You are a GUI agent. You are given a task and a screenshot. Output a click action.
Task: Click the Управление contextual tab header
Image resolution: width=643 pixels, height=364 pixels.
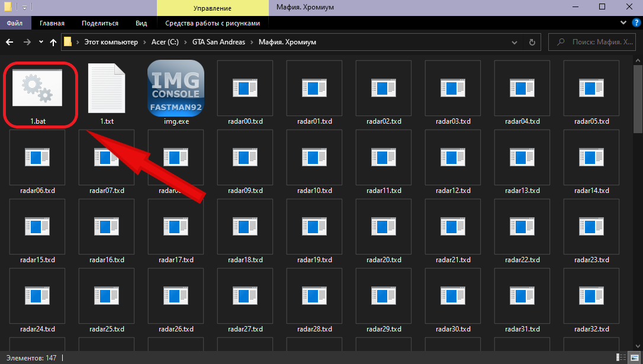(x=213, y=8)
